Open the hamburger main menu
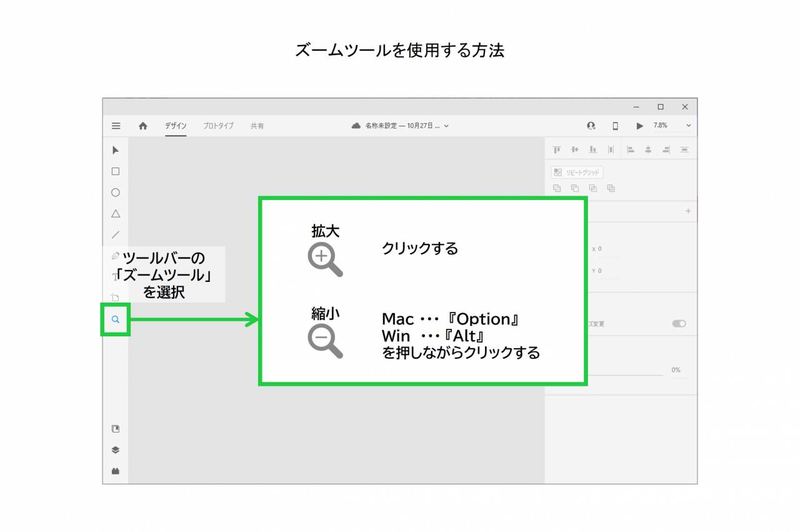 (x=116, y=126)
